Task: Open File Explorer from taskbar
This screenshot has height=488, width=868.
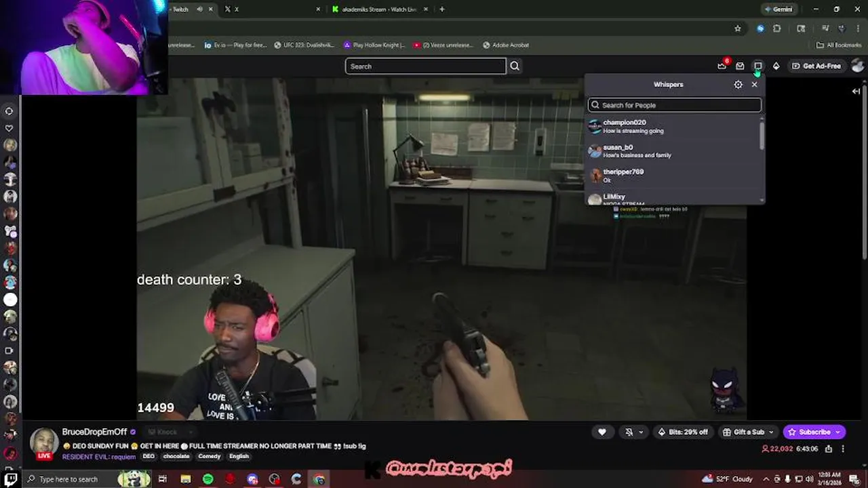Action: [x=186, y=479]
